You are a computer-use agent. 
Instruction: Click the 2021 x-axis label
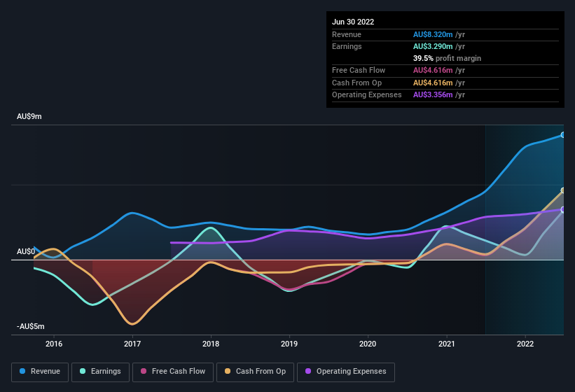(447, 344)
